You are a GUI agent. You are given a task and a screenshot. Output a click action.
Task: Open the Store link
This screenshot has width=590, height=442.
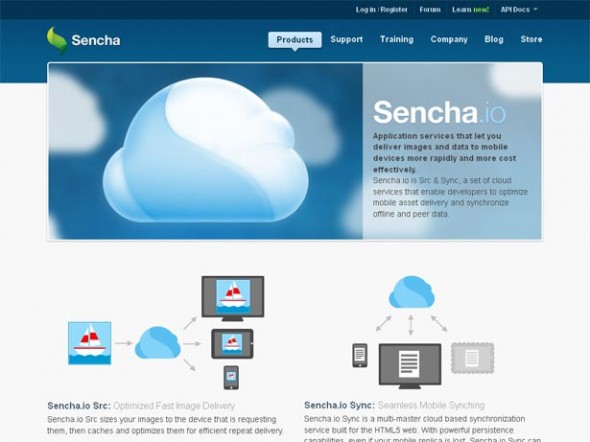coord(531,39)
